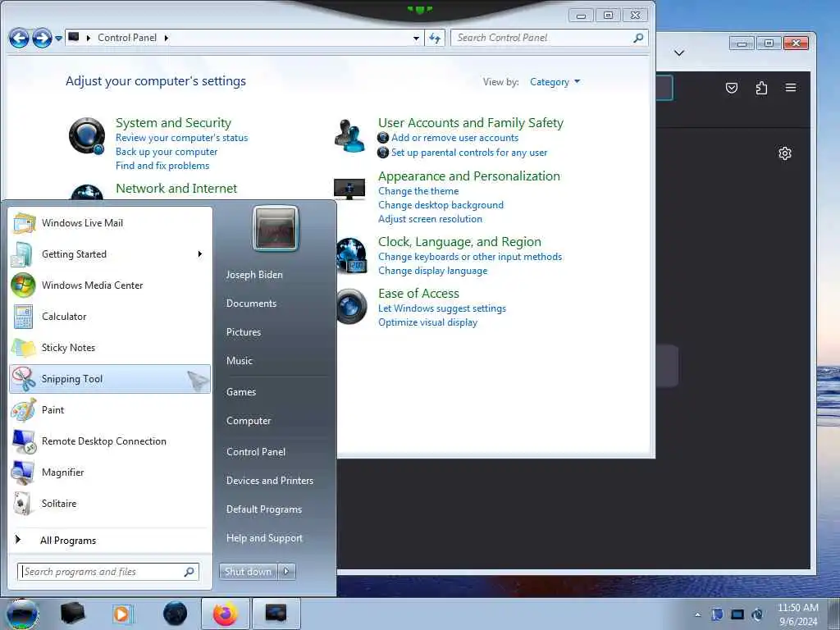Image resolution: width=840 pixels, height=630 pixels.
Task: Open System and Security link
Action: pyautogui.click(x=173, y=123)
